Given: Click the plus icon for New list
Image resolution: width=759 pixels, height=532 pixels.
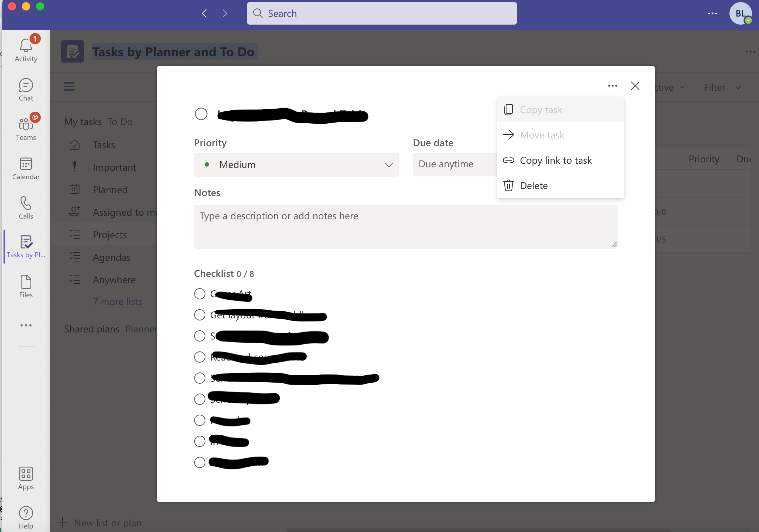Looking at the screenshot, I should point(63,523).
